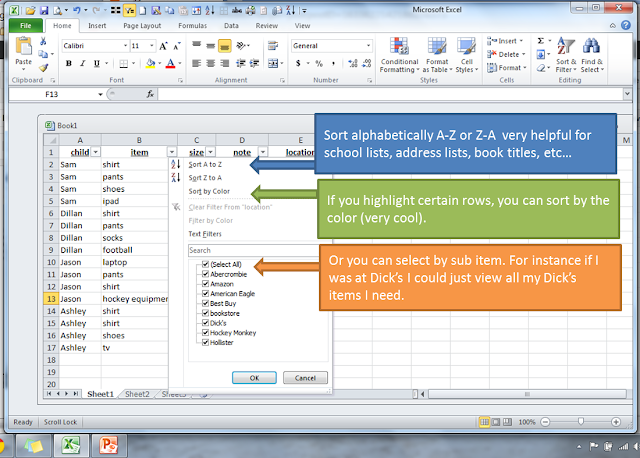Screen dimensions: 640x458
Task: Apply Accounting dollar number format
Action: pos(298,63)
